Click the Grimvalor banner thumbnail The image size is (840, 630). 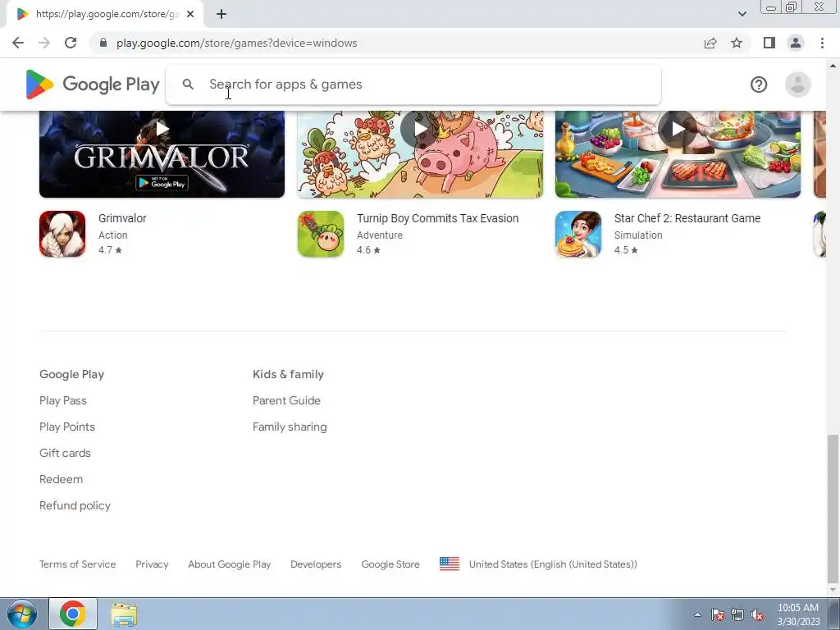(x=162, y=154)
